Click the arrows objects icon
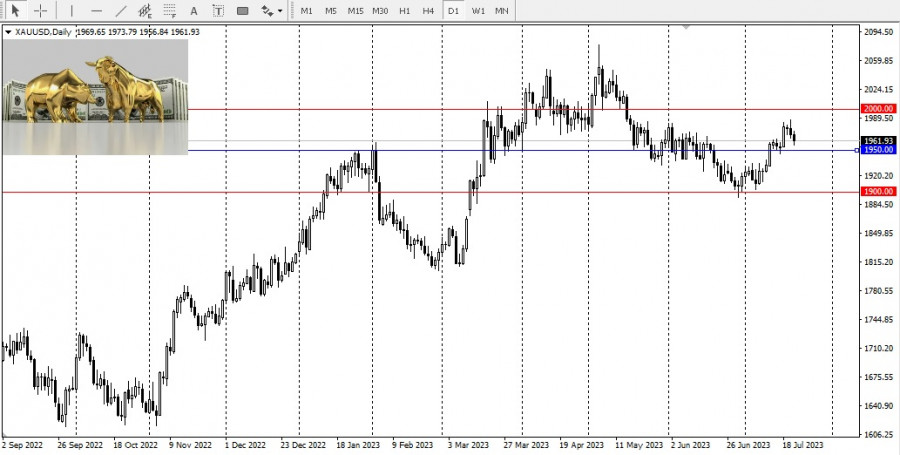Image resolution: width=900 pixels, height=455 pixels. (x=267, y=10)
